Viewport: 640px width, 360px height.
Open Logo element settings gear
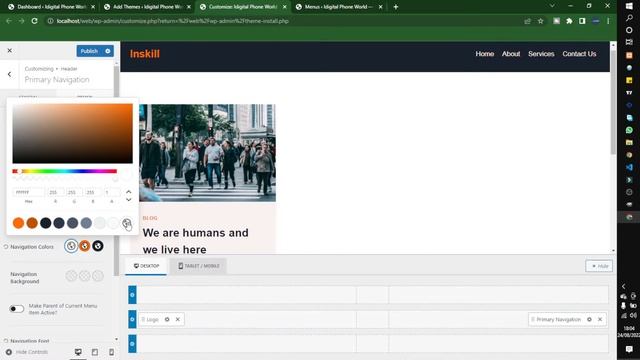click(x=167, y=320)
